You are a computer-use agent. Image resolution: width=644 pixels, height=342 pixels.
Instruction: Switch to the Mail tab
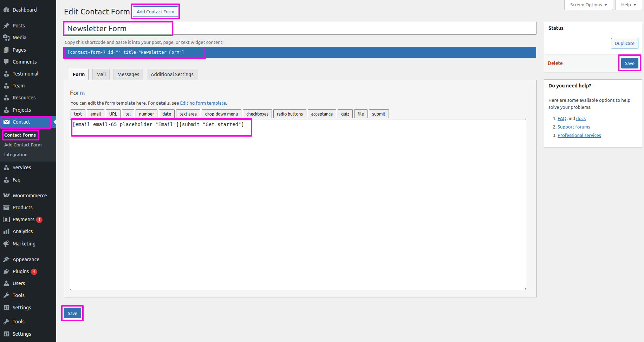(101, 74)
